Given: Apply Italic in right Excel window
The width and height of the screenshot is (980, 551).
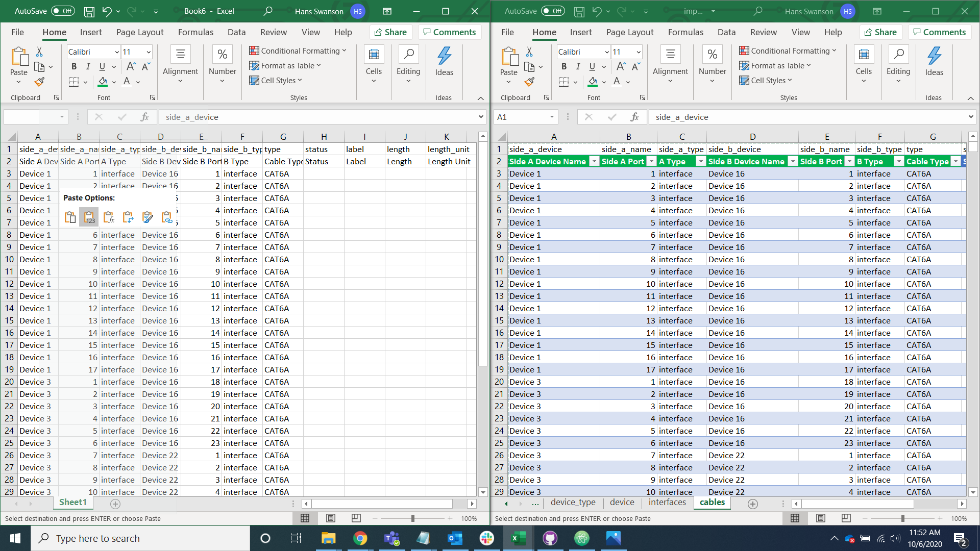Looking at the screenshot, I should click(x=578, y=66).
